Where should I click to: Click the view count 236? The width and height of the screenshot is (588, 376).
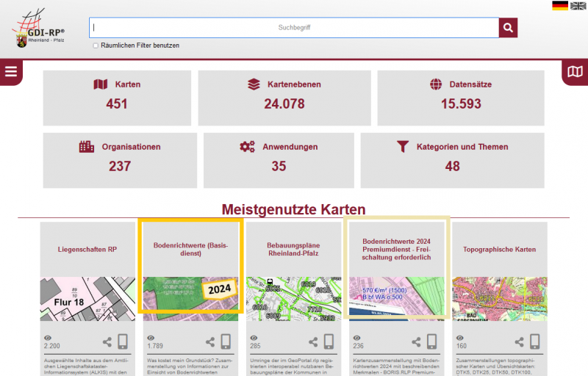pos(358,346)
